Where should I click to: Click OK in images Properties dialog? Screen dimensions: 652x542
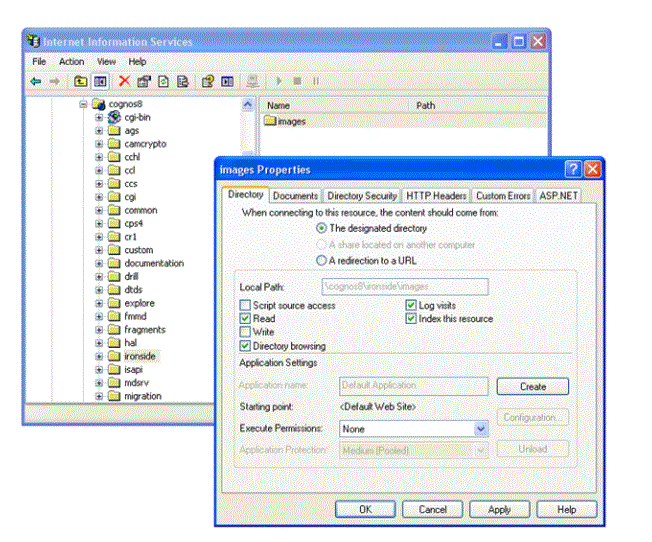click(x=366, y=510)
